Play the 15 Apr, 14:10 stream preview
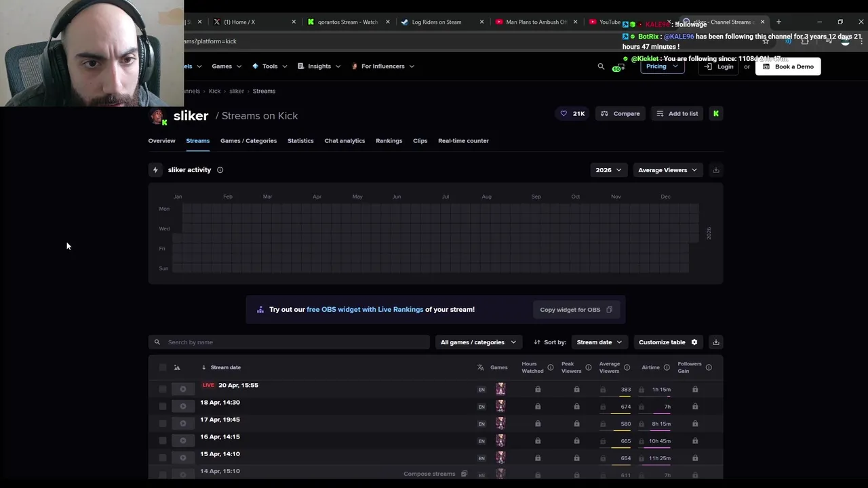Viewport: 868px width, 488px height. [x=182, y=458]
